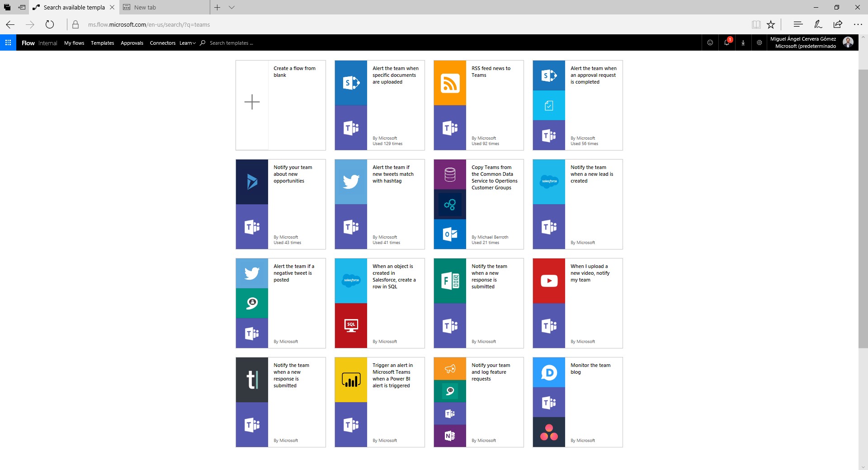The image size is (868, 470).
Task: Click Customer Voice icon on negative tweet card
Action: 252,303
